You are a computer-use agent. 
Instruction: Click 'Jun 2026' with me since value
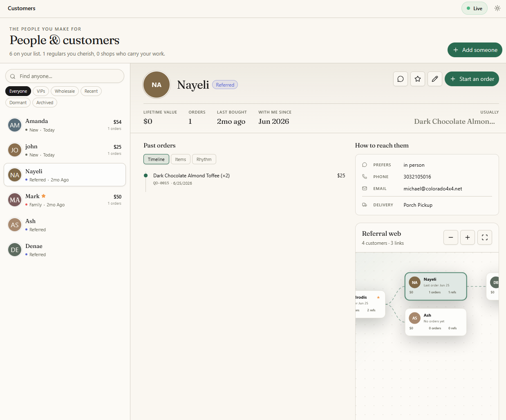click(x=273, y=121)
